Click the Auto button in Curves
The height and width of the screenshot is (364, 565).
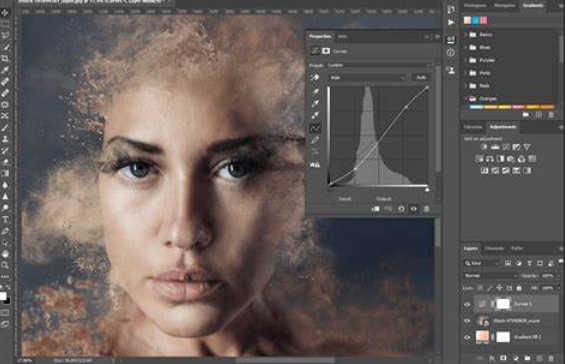click(x=421, y=77)
